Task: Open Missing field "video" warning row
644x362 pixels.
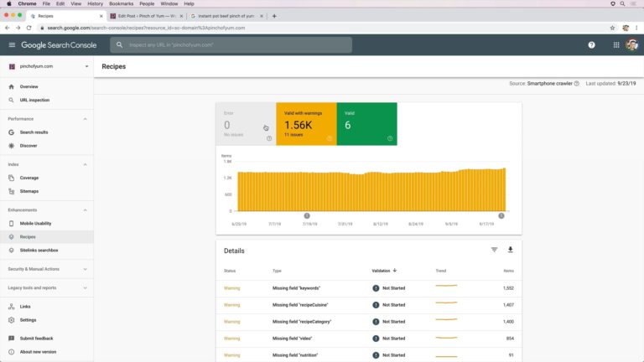Action: [x=369, y=339]
